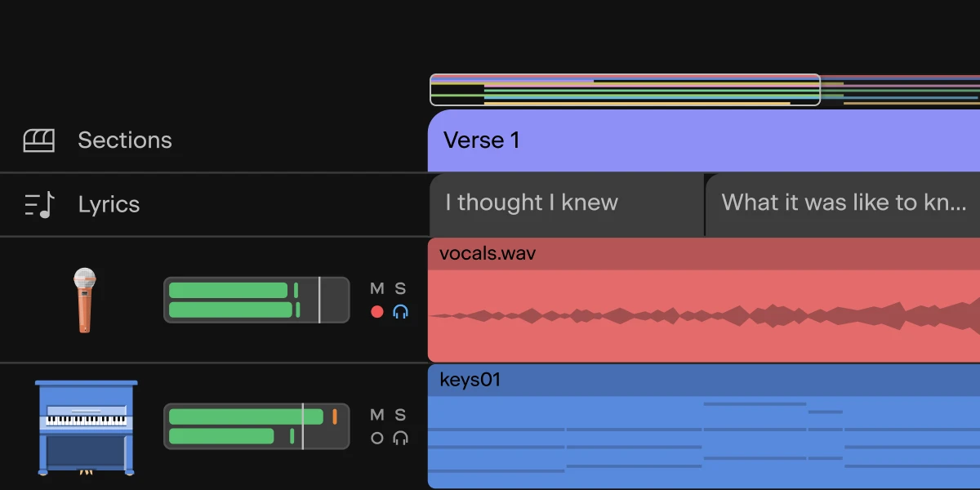Click the Sections track icon
Viewport: 980px width, 490px height.
[x=38, y=140]
